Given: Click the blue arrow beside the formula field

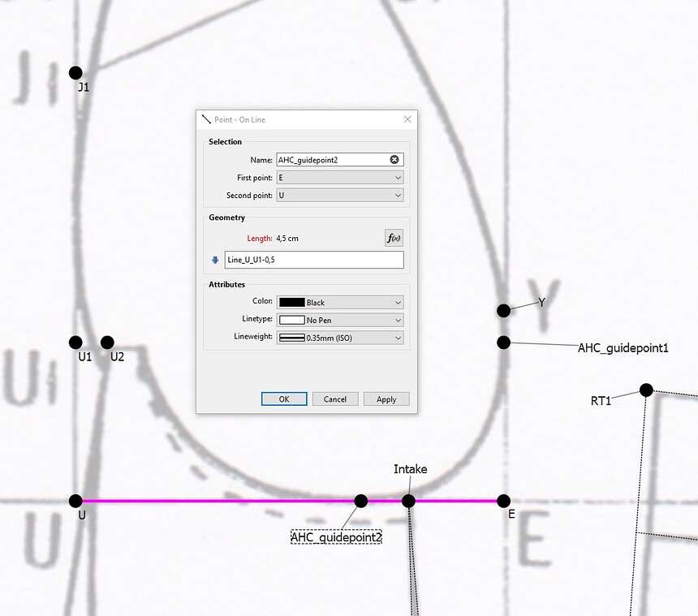Looking at the screenshot, I should (x=215, y=261).
